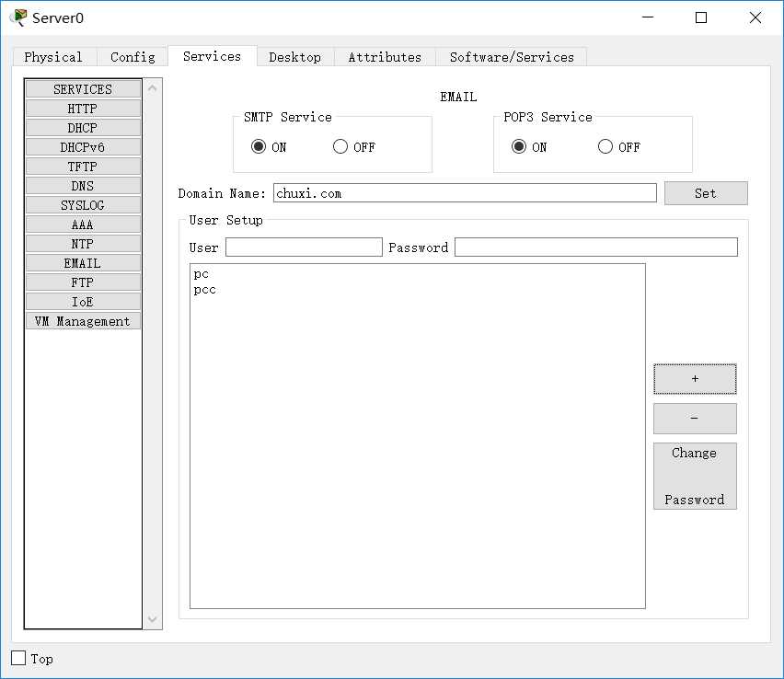Open AAA service settings
The image size is (784, 679).
pos(83,224)
